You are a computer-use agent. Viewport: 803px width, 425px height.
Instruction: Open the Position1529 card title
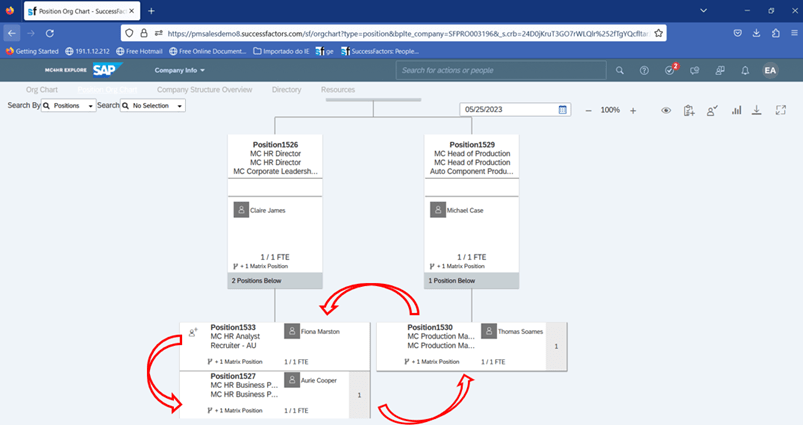[472, 144]
